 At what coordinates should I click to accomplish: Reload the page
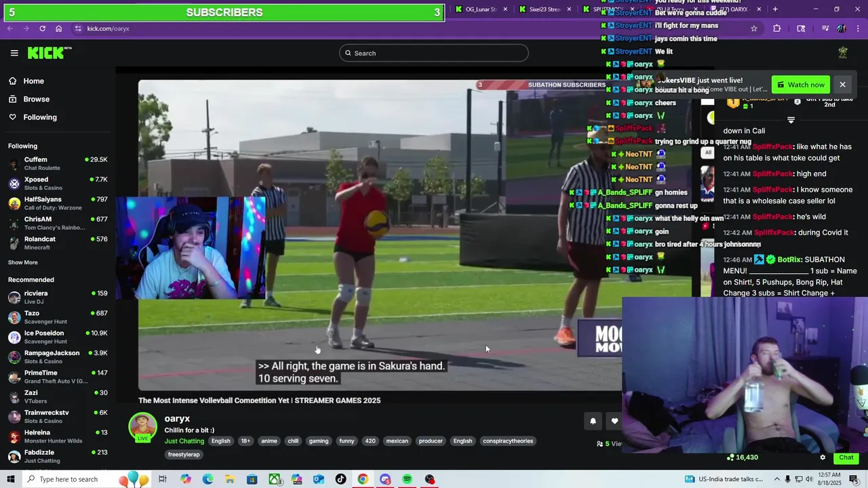(x=42, y=28)
